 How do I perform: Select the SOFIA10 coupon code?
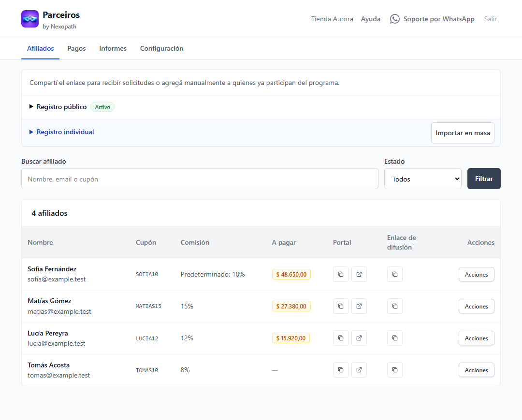point(147,274)
